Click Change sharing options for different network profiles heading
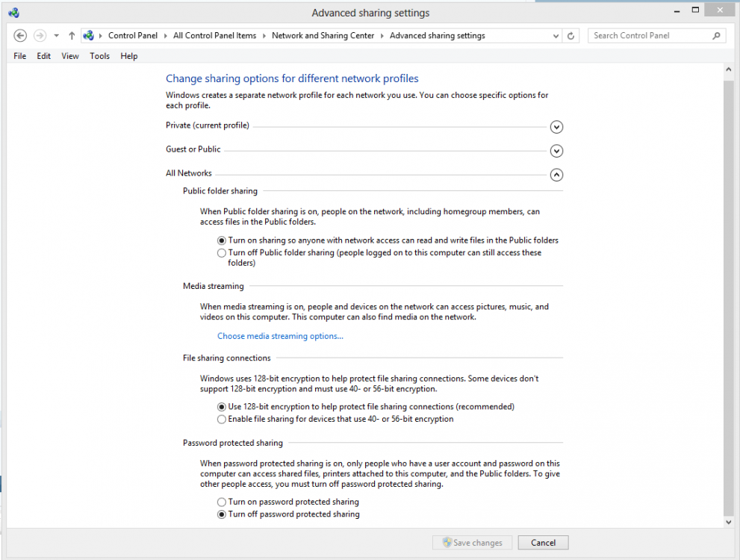Viewport: 740px width, 560px height. coord(292,78)
